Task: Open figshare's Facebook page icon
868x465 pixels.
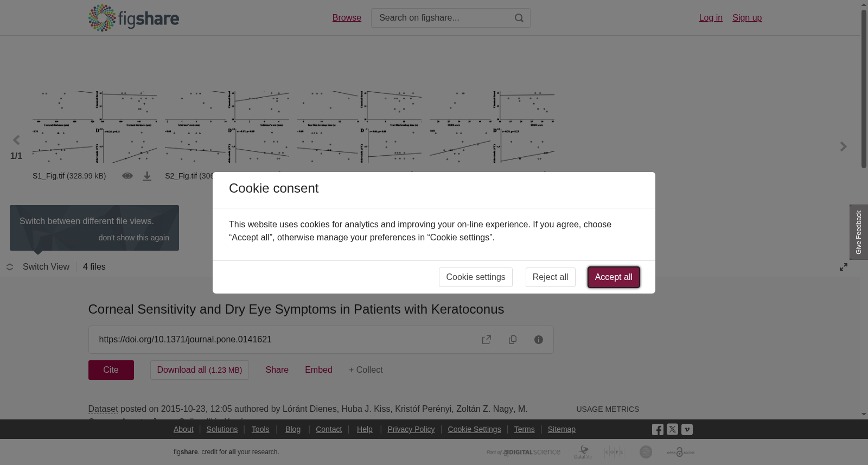Action: coord(658,430)
